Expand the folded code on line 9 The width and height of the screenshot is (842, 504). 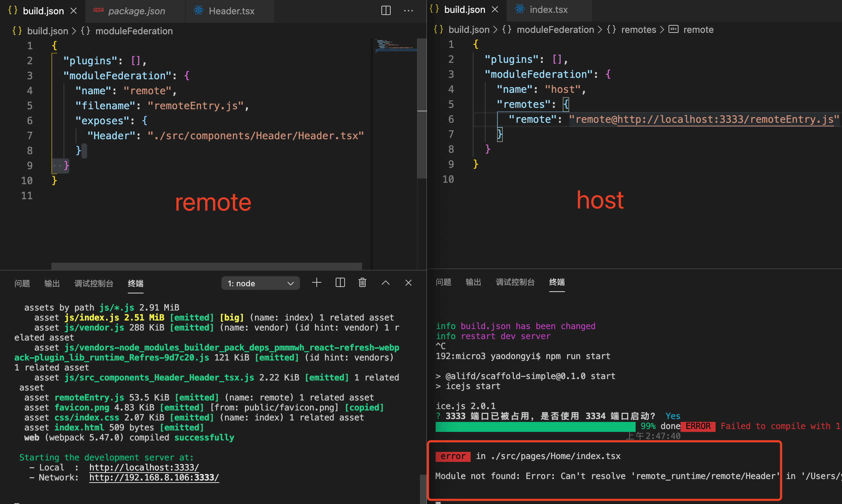click(59, 165)
